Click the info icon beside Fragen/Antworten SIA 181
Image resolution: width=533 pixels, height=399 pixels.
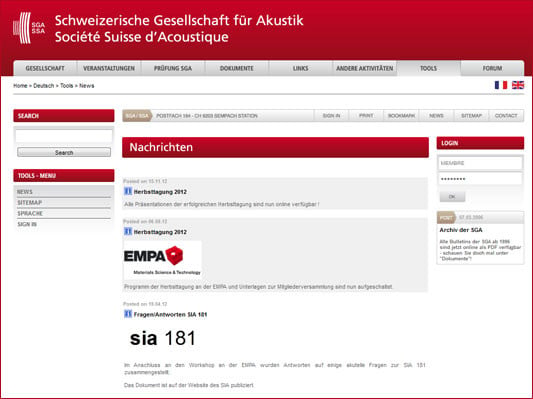[128, 314]
